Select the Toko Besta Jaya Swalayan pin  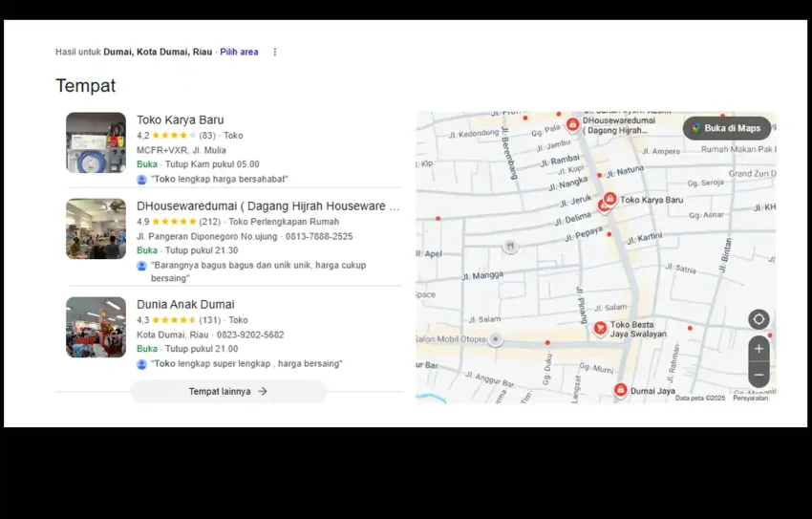[x=600, y=328]
